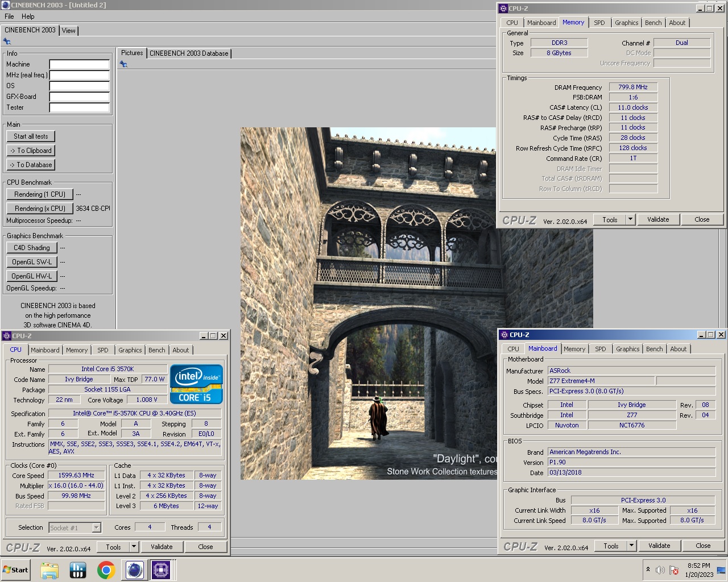Click the volume speaker tray icon

[x=660, y=570]
